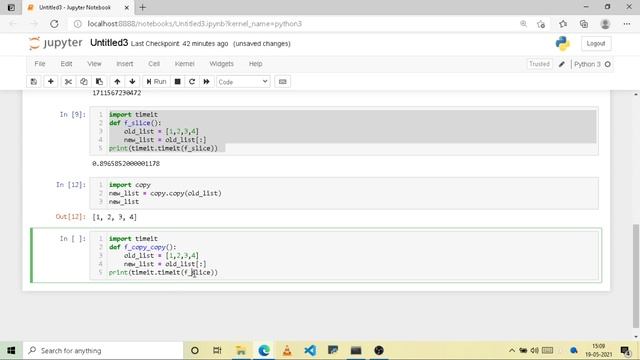Open a new browser tab
640x360 pixels.
point(142,7)
